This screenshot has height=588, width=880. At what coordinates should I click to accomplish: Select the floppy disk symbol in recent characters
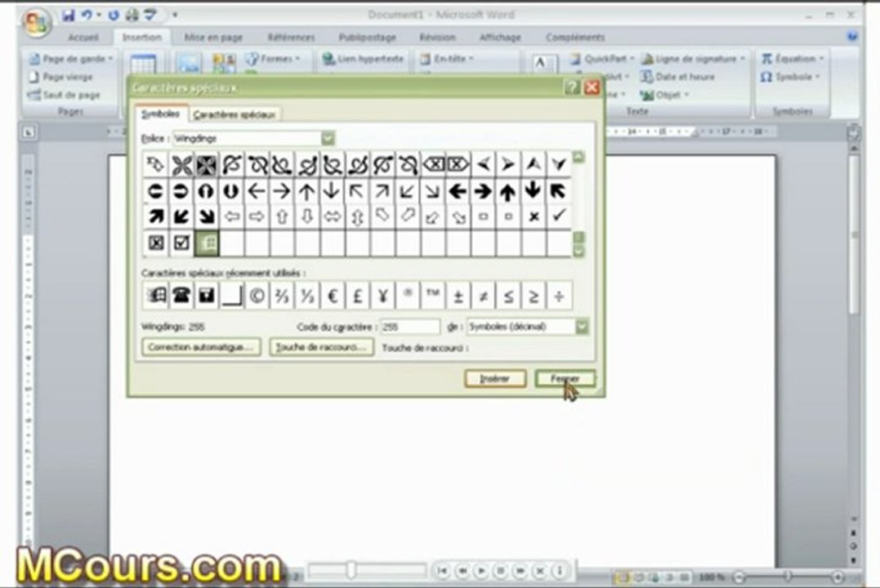(x=206, y=296)
